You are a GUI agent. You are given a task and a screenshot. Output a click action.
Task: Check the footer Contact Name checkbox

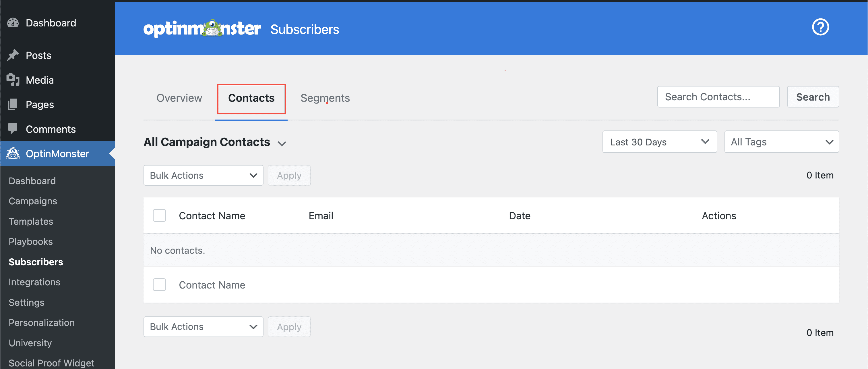[x=159, y=285]
